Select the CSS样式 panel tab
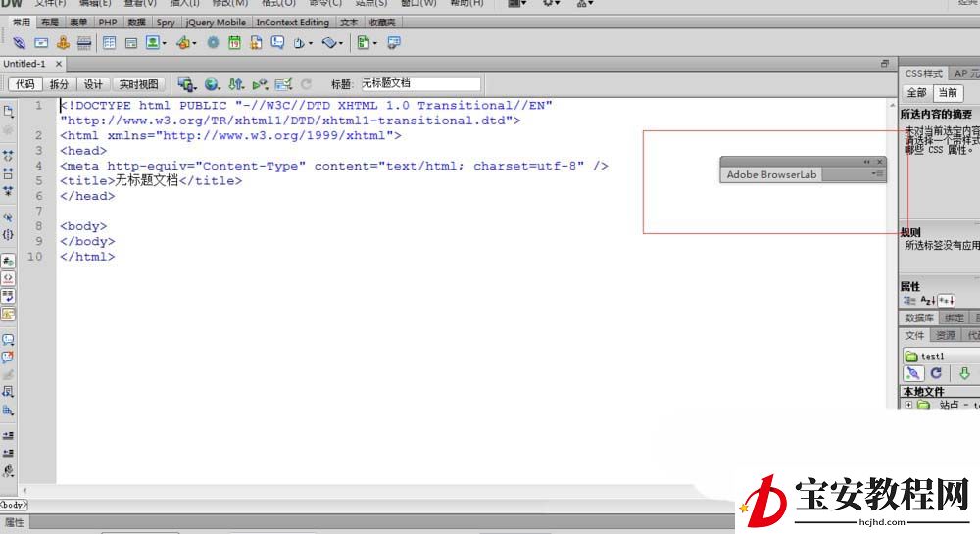 point(923,73)
